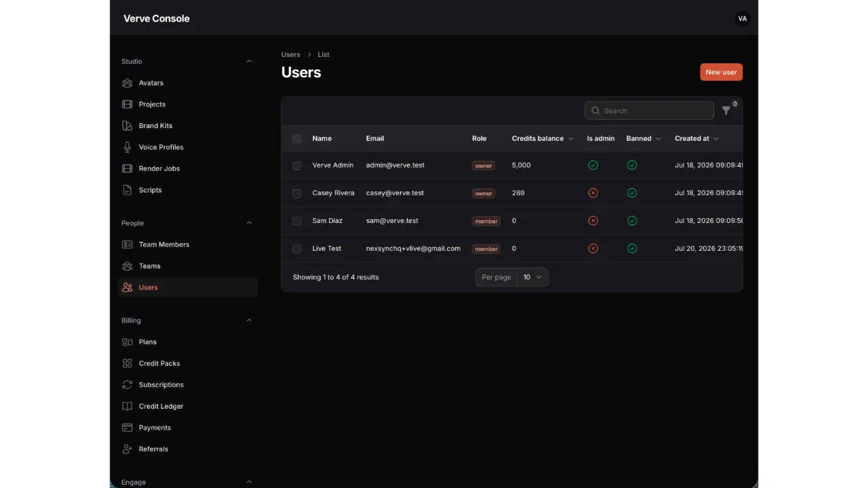Open Subscriptions page
Image resolution: width=868 pixels, height=488 pixels.
click(x=188, y=385)
